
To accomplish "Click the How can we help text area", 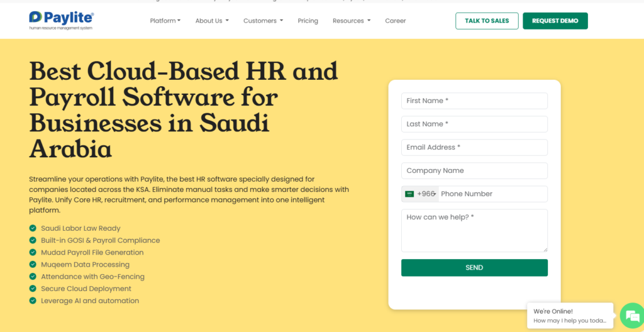I will click(x=474, y=231).
